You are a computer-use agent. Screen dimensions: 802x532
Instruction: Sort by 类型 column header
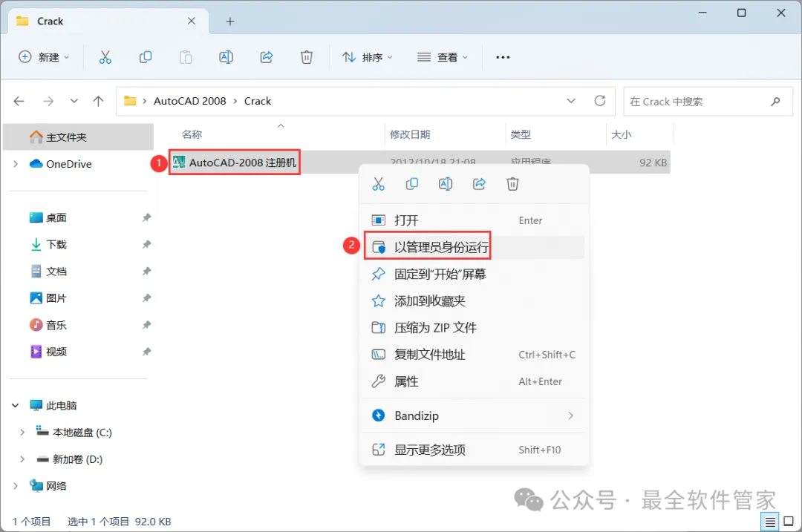(521, 134)
